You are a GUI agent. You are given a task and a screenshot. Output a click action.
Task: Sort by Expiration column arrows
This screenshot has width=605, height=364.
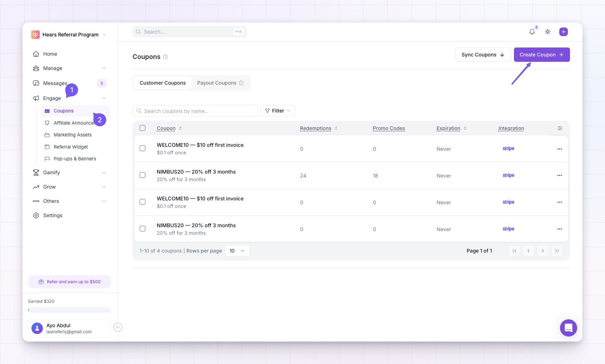click(465, 128)
